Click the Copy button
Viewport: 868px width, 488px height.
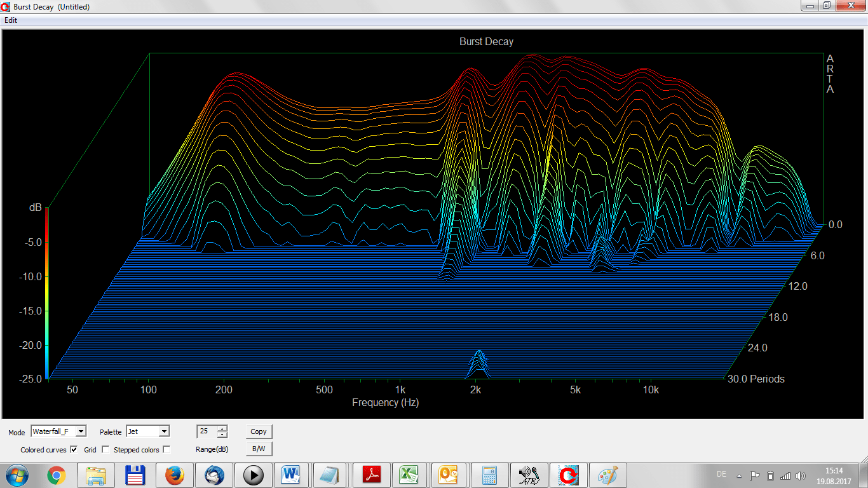(259, 431)
